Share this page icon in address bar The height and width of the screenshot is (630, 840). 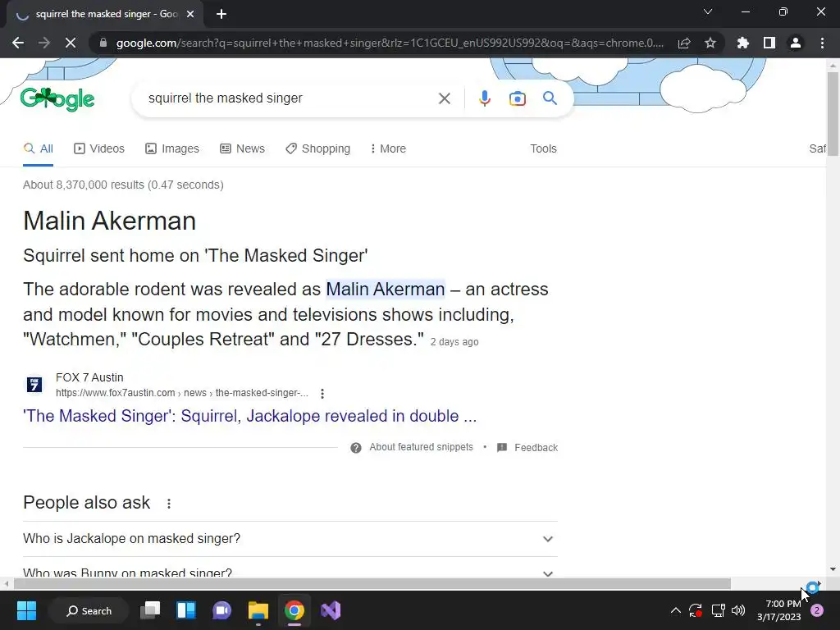coord(684,43)
